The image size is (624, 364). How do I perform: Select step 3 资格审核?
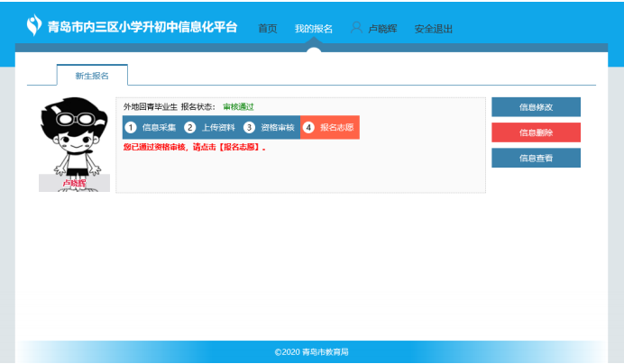tap(269, 128)
